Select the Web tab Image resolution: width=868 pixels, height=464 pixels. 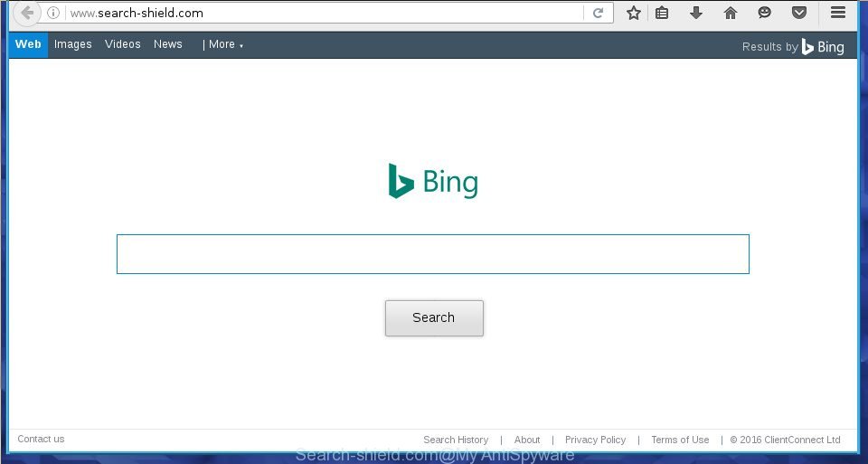[x=28, y=44]
